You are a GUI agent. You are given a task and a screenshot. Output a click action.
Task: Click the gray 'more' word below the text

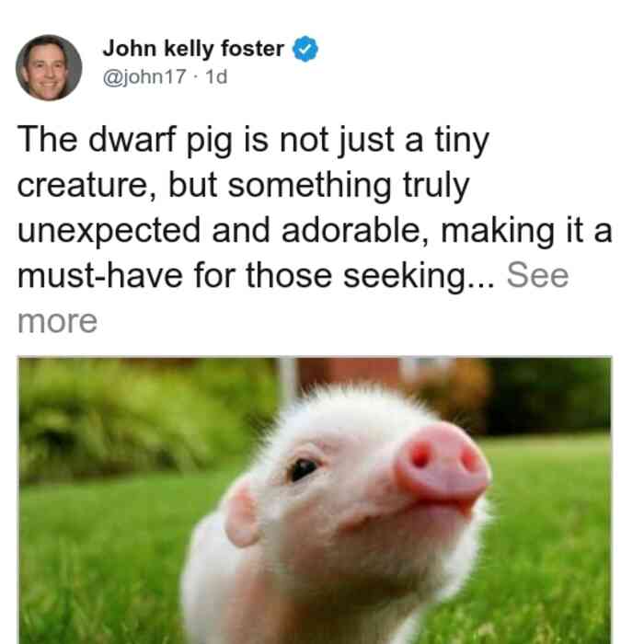pyautogui.click(x=57, y=321)
